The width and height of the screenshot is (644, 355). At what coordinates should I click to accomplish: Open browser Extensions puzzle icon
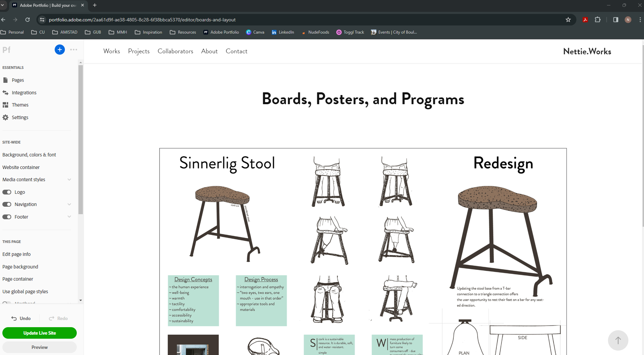[598, 20]
